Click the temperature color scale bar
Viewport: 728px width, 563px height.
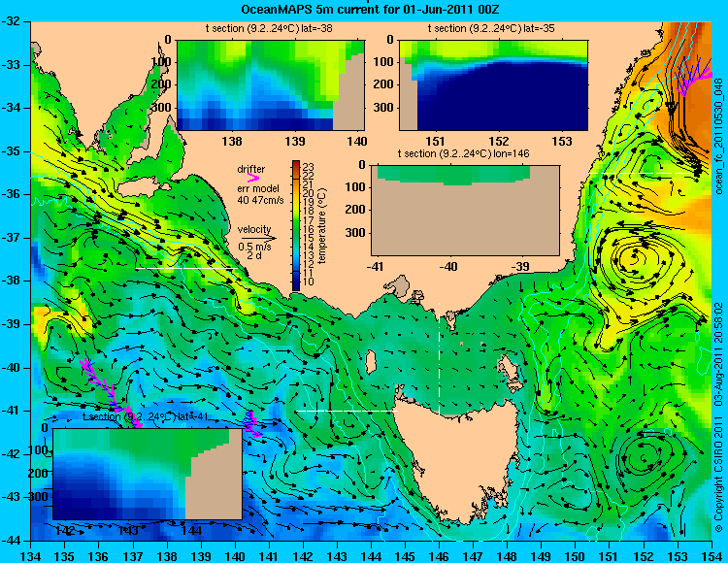(x=296, y=225)
